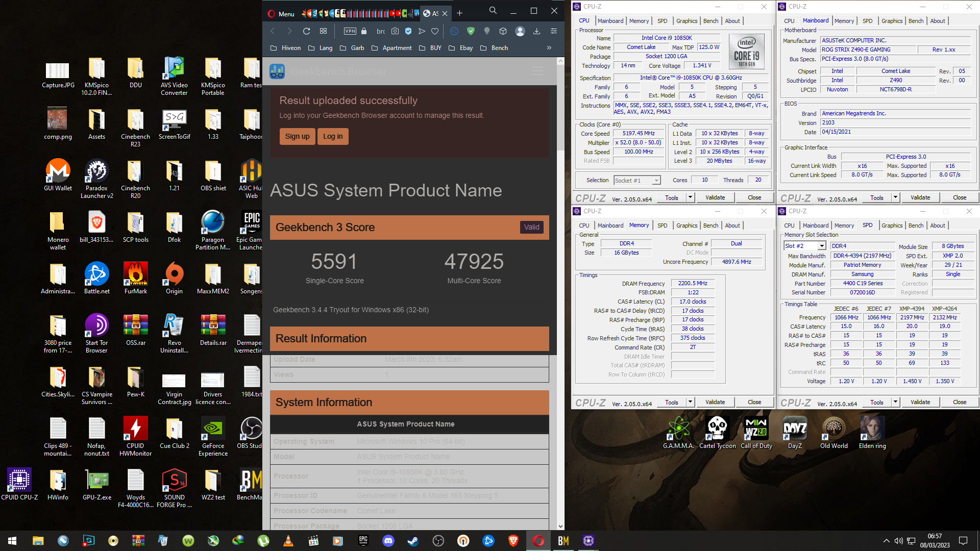Open Start Tor Browser shortcut
Image resolution: width=980 pixels, height=551 pixels.
click(x=96, y=333)
